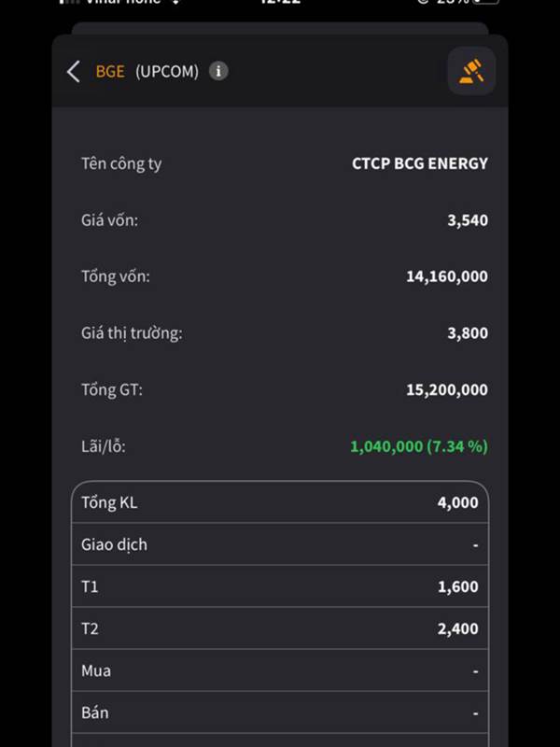
Task: Select the Bán row
Action: (x=280, y=712)
